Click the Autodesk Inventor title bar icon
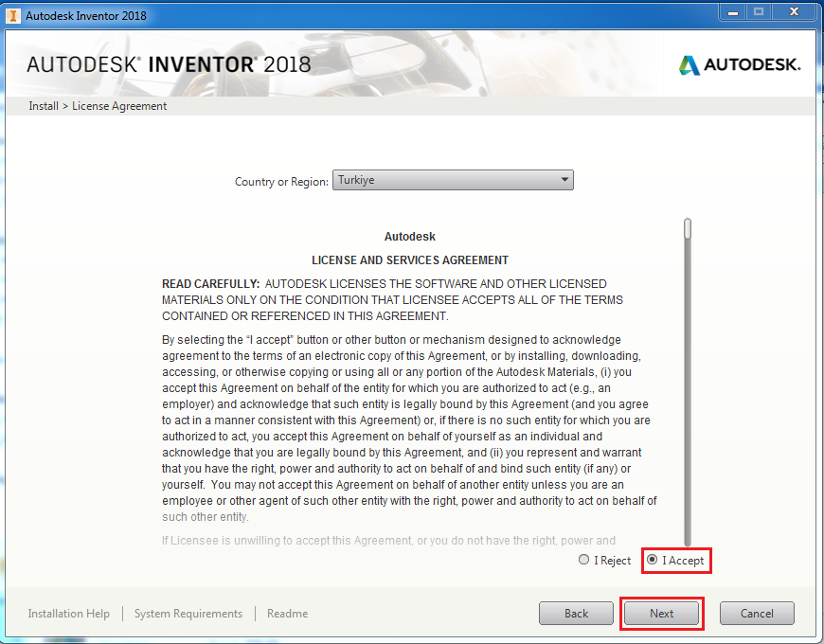 point(12,16)
